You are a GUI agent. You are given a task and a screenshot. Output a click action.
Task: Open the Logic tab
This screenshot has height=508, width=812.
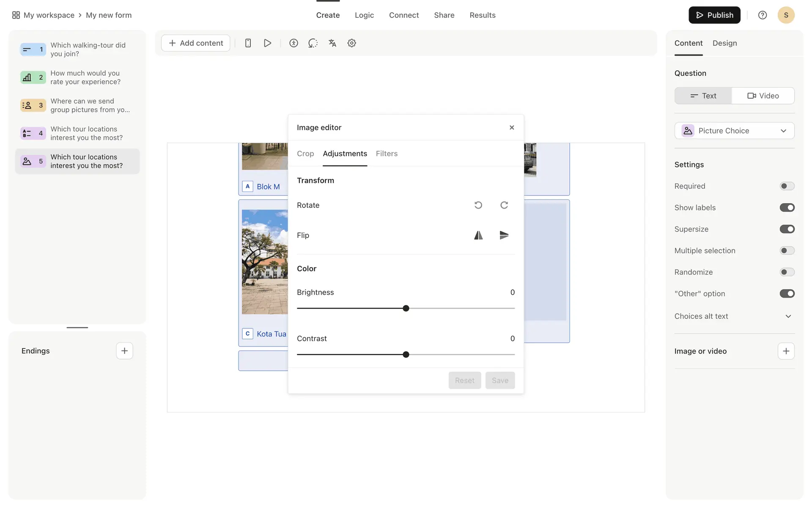[x=364, y=15]
